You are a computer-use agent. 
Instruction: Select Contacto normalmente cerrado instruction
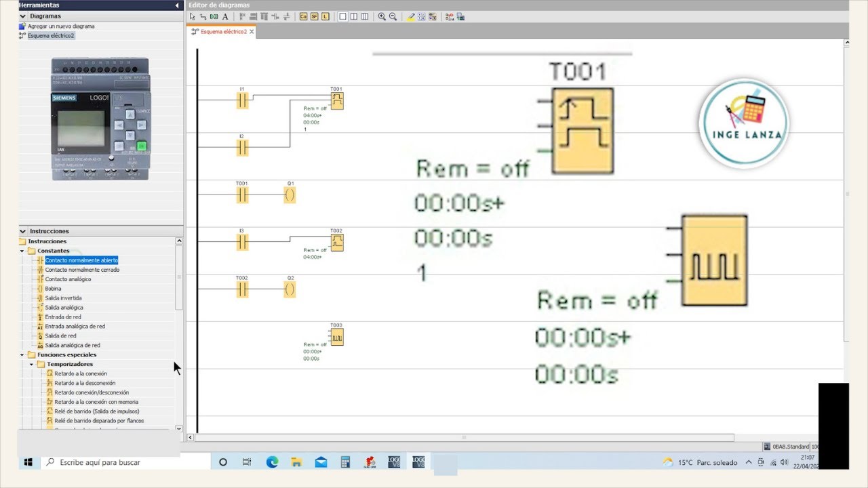click(82, 270)
